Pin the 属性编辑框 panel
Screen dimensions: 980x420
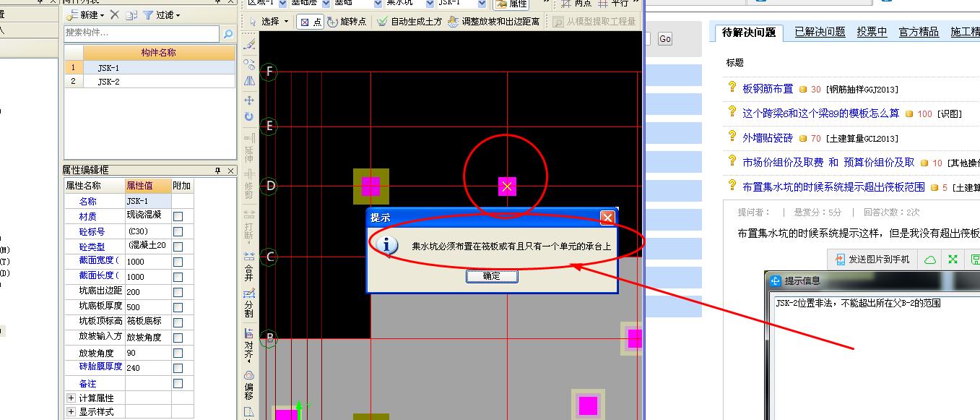pos(218,171)
